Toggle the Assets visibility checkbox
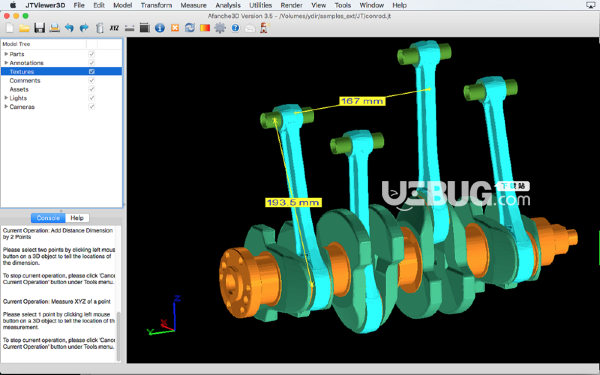This screenshot has height=375, width=600. pos(91,89)
